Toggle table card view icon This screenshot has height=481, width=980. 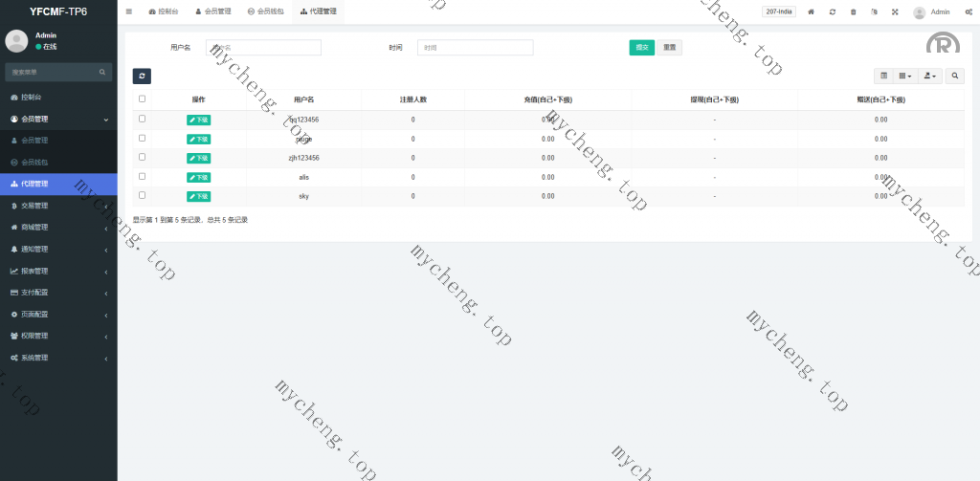(883, 76)
